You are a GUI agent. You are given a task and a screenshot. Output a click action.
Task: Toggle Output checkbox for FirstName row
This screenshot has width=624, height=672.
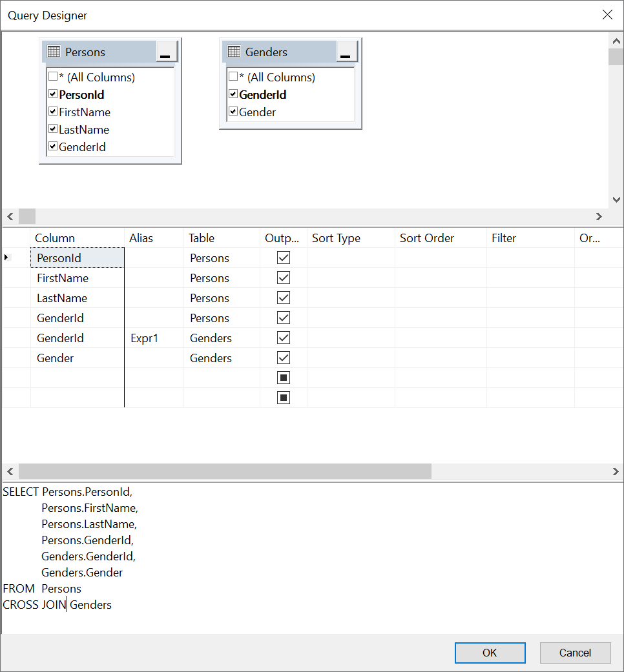284,278
